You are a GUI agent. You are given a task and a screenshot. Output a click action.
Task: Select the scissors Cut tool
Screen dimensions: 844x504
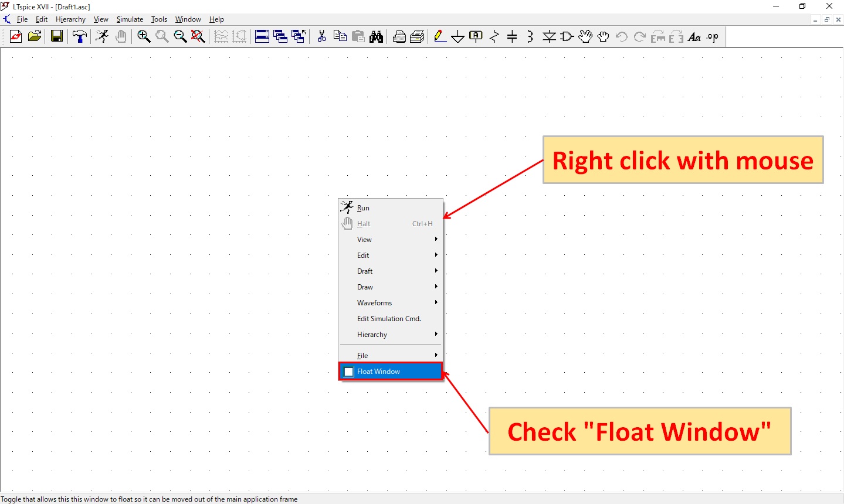point(321,37)
